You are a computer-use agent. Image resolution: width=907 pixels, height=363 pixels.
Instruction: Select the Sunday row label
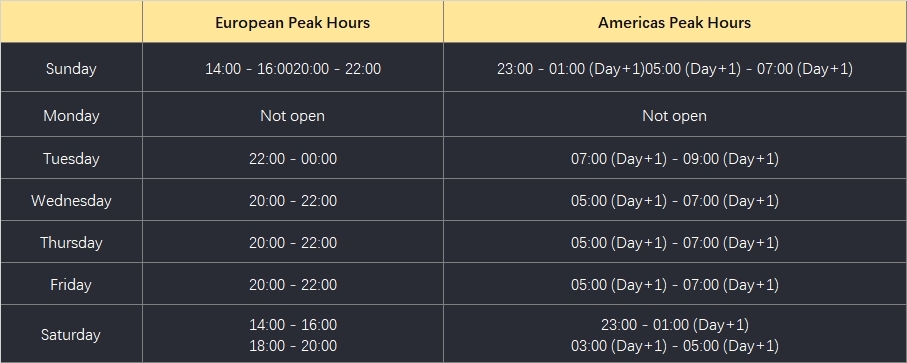[x=71, y=69]
